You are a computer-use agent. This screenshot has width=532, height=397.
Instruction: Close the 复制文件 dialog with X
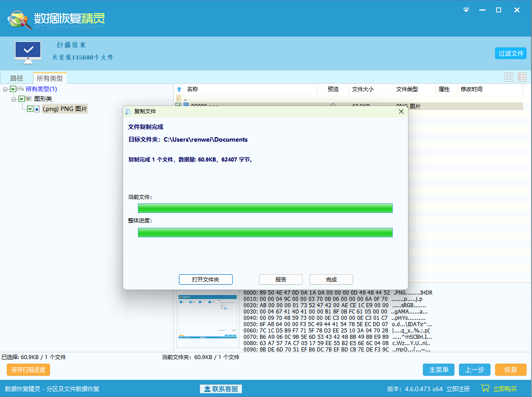[x=401, y=111]
